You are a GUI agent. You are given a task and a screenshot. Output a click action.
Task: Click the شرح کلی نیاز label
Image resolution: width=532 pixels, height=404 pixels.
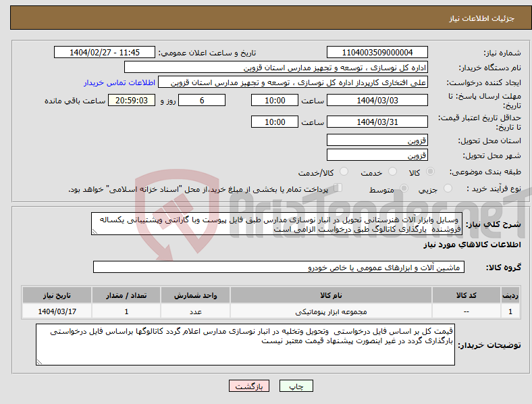[x=493, y=224]
